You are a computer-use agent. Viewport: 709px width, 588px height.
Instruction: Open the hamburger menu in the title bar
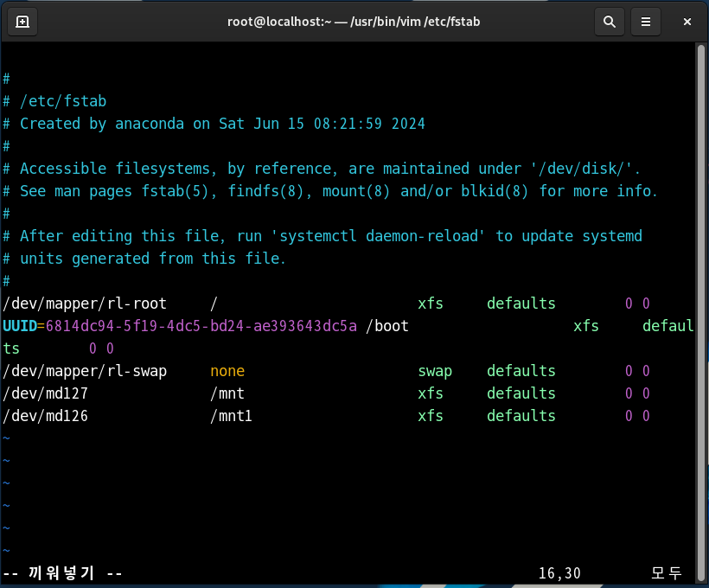[646, 22]
